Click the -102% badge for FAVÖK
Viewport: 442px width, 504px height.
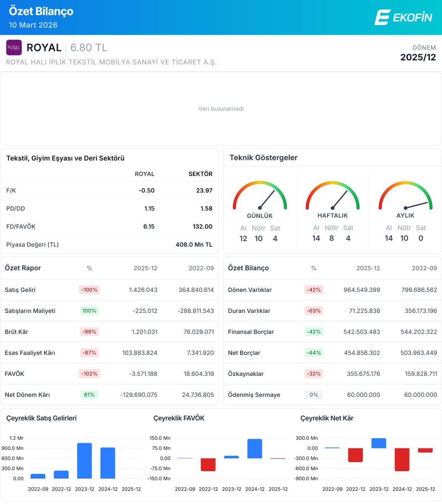point(89,374)
